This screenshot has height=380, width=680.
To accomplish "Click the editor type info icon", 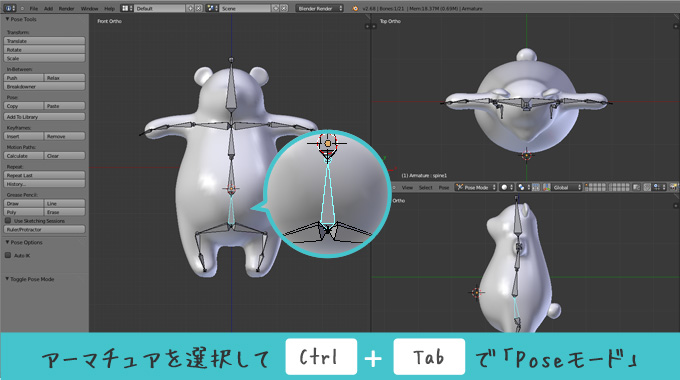I will (x=10, y=8).
